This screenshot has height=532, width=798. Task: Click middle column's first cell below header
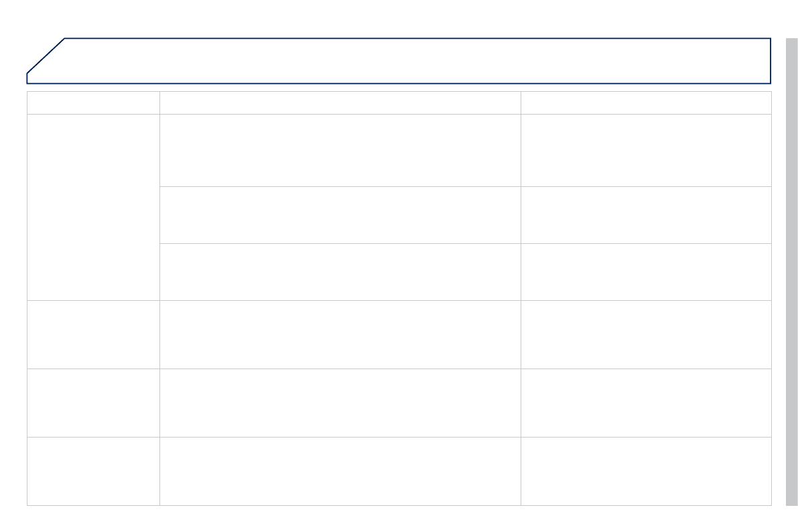coord(340,150)
